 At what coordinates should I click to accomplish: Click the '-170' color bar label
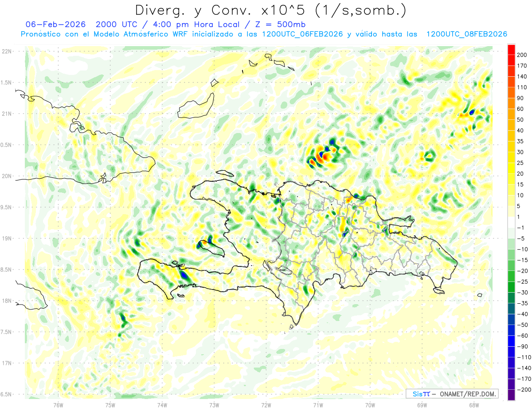click(x=523, y=379)
